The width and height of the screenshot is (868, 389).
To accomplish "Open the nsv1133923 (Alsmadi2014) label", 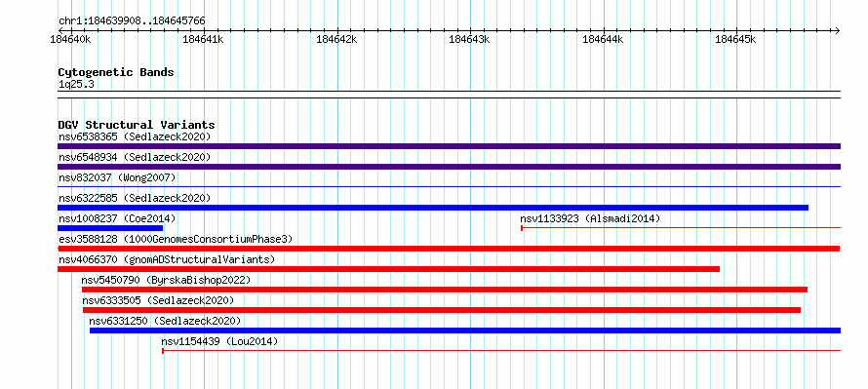I will point(590,218).
